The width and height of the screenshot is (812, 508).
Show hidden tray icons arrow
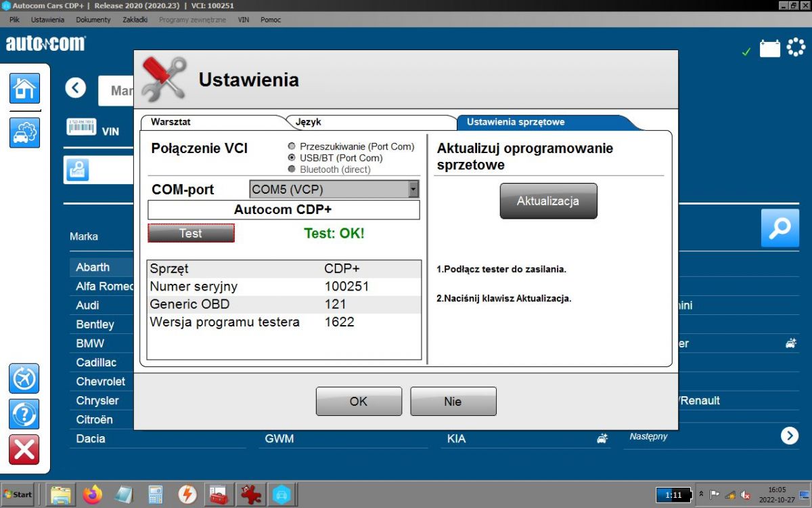(701, 494)
